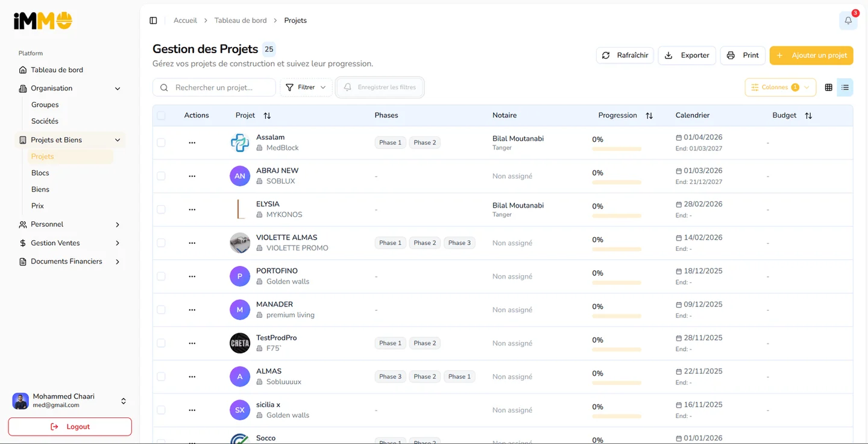
Task: Click the MANADER avatar M
Action: [x=240, y=309]
